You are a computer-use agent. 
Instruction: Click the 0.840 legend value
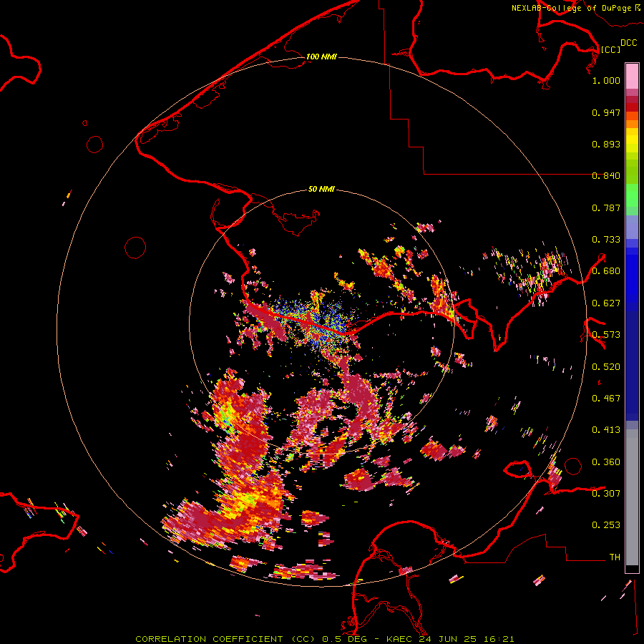click(x=606, y=176)
